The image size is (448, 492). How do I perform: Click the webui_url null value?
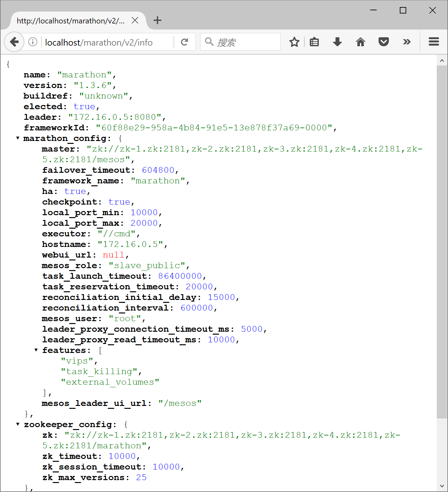coord(113,255)
